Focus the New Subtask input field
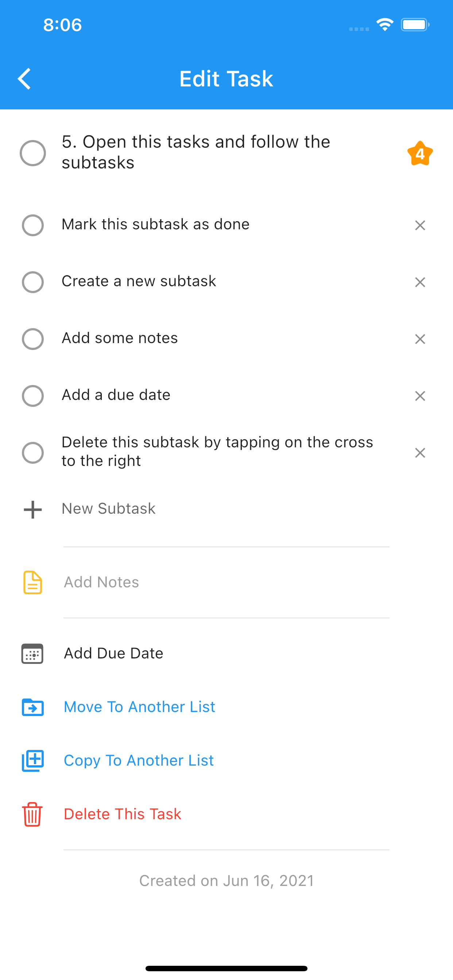453x980 pixels. click(225, 509)
